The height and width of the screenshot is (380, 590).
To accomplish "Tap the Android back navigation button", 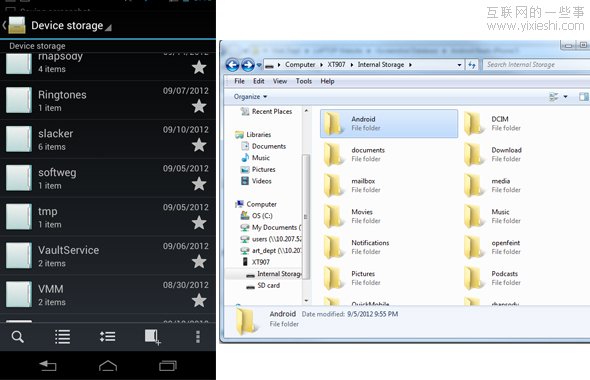I will pyautogui.click(x=48, y=365).
